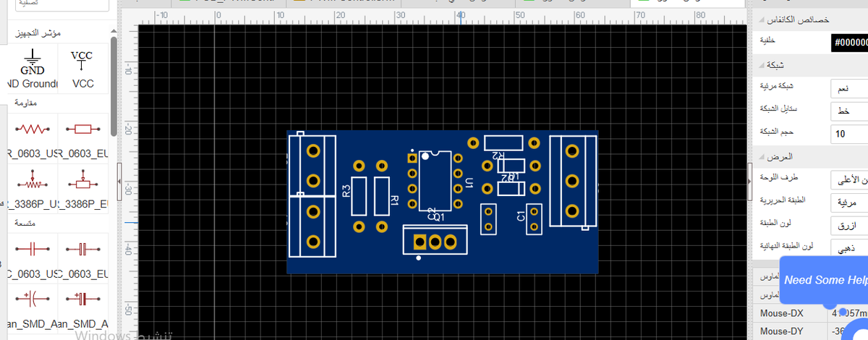Open the طرف اللوحة dropdown
Viewport: 868px width, 340px height.
click(x=849, y=179)
